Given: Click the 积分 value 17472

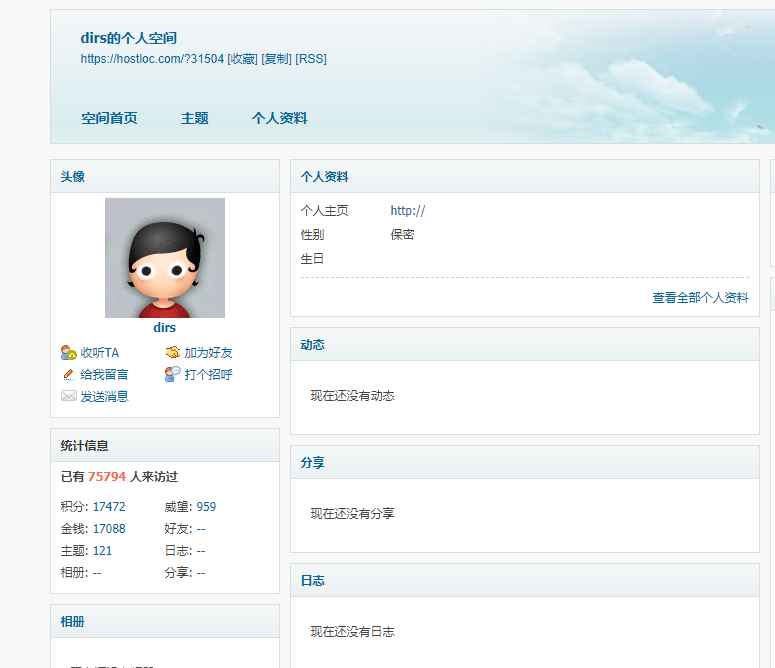Looking at the screenshot, I should click(109, 506).
